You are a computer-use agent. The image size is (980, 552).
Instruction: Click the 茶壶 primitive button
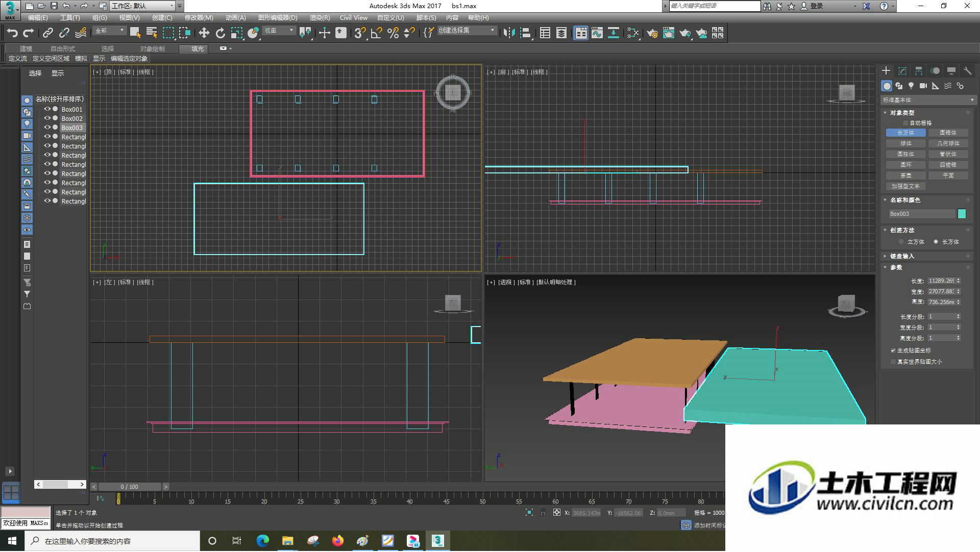coord(906,175)
